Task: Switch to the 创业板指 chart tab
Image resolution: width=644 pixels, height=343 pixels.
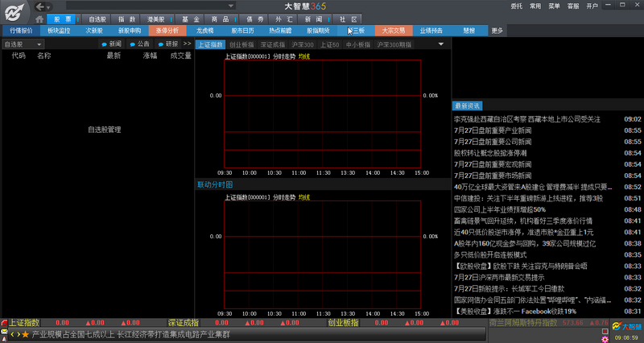Action: pos(242,45)
